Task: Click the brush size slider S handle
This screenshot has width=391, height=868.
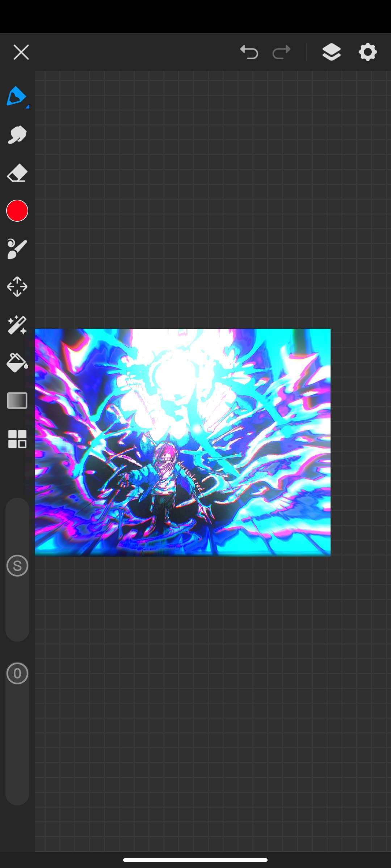Action: (17, 566)
